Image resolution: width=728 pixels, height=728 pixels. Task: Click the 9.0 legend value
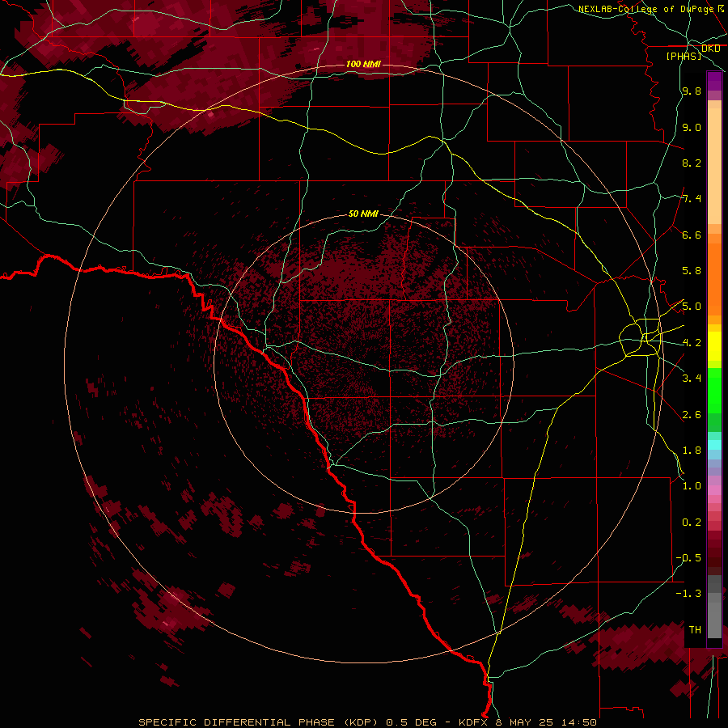tap(692, 127)
